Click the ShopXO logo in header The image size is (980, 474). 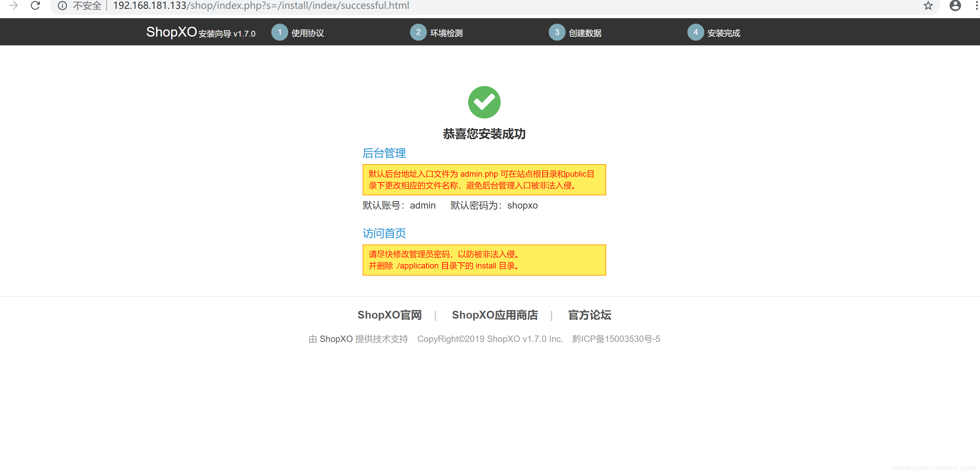[x=171, y=32]
